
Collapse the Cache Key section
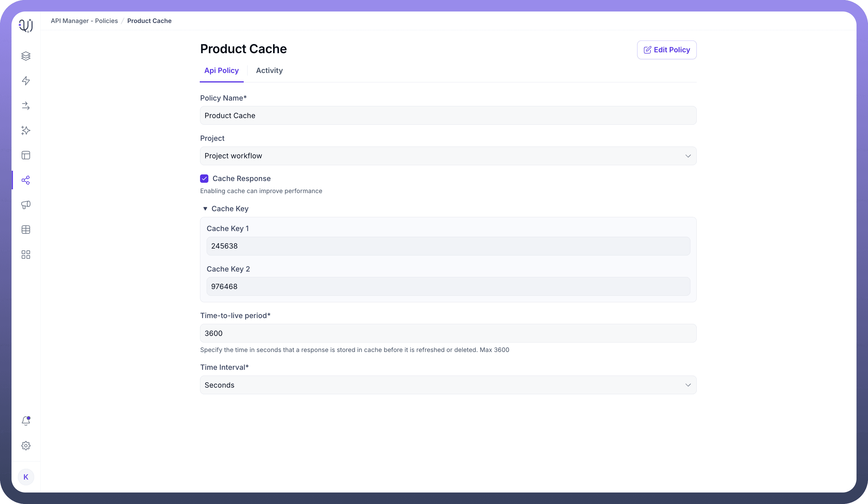point(205,209)
